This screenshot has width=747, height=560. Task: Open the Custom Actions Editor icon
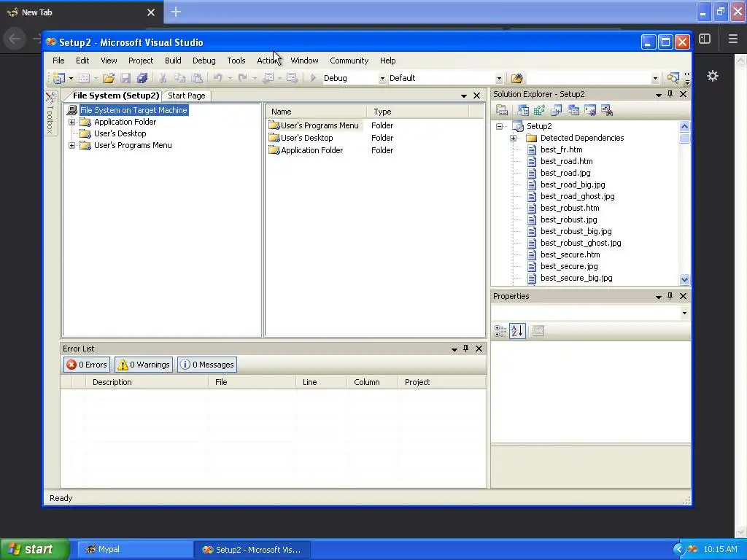click(x=590, y=111)
